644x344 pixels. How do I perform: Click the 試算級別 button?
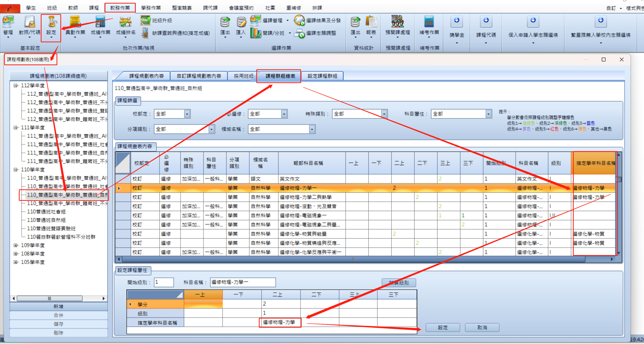399,283
